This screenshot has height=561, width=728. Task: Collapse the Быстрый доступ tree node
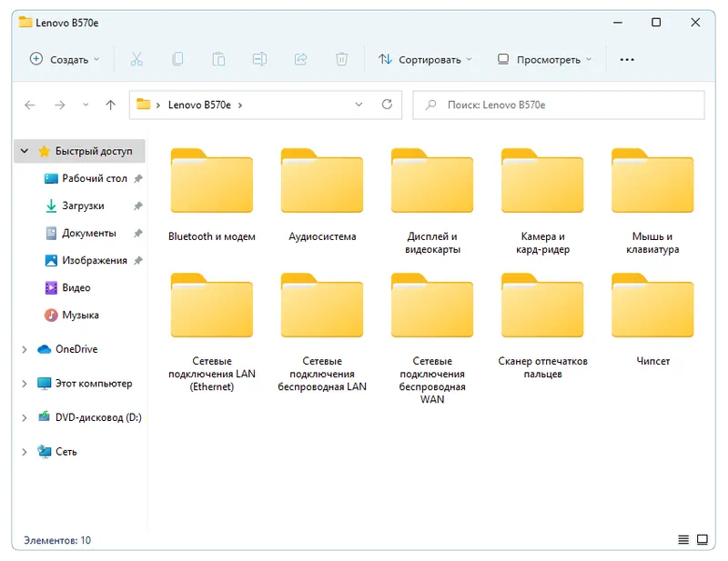pyautogui.click(x=25, y=151)
